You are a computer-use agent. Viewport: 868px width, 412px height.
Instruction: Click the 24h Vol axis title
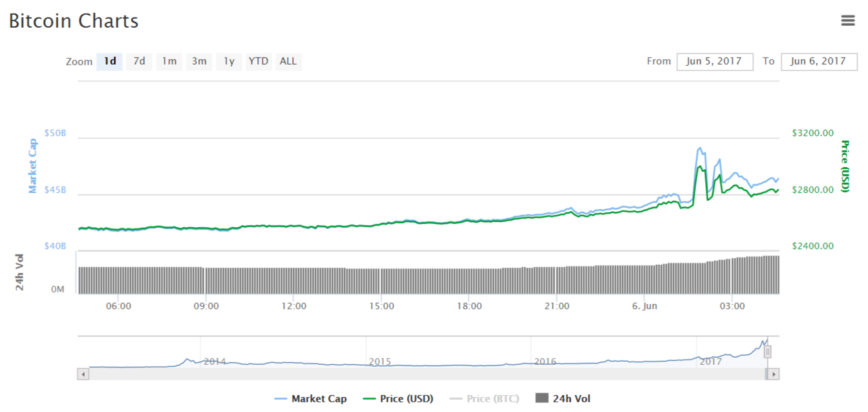tap(20, 272)
